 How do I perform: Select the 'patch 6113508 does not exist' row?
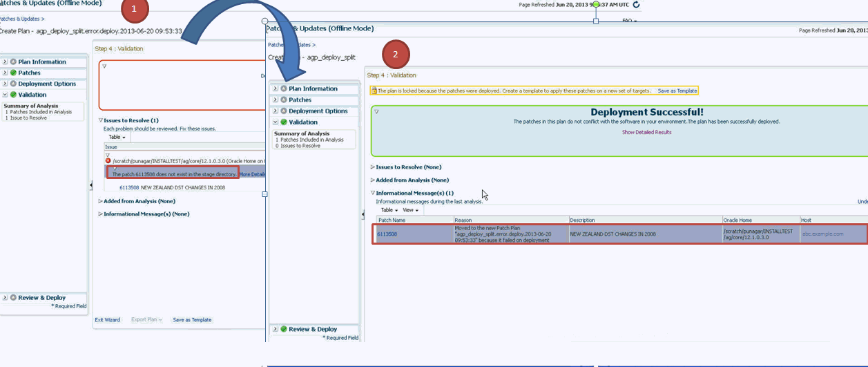184,172
